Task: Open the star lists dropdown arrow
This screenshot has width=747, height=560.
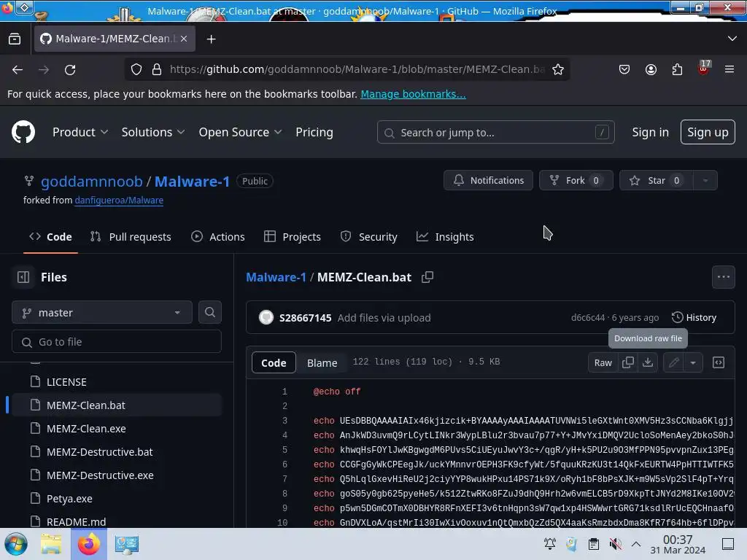Action: point(705,181)
